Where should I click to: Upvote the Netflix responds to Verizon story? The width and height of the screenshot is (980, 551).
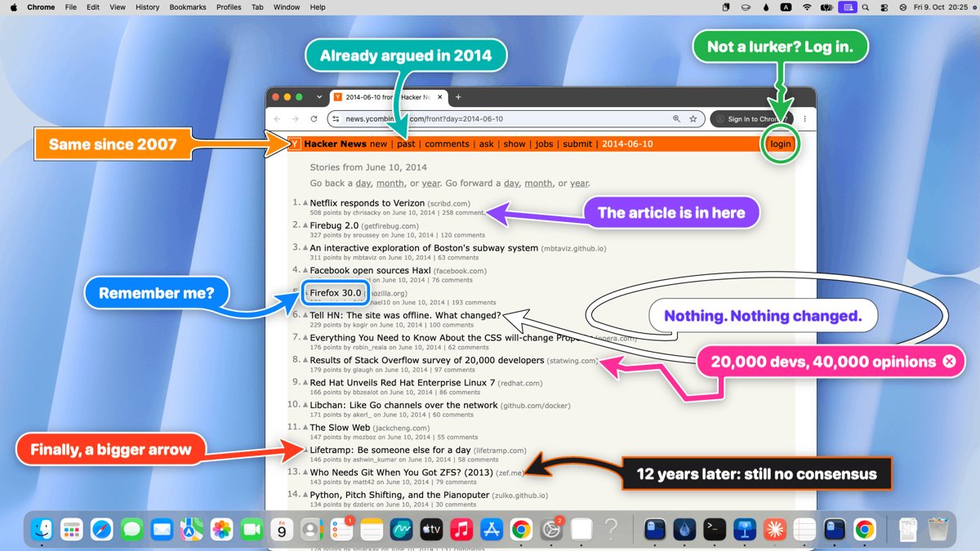[306, 203]
